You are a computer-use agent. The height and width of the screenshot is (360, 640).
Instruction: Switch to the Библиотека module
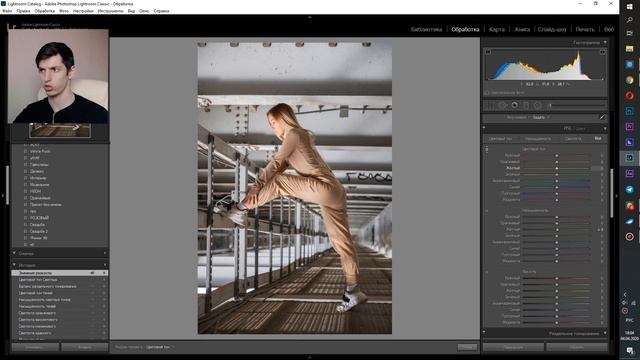426,29
